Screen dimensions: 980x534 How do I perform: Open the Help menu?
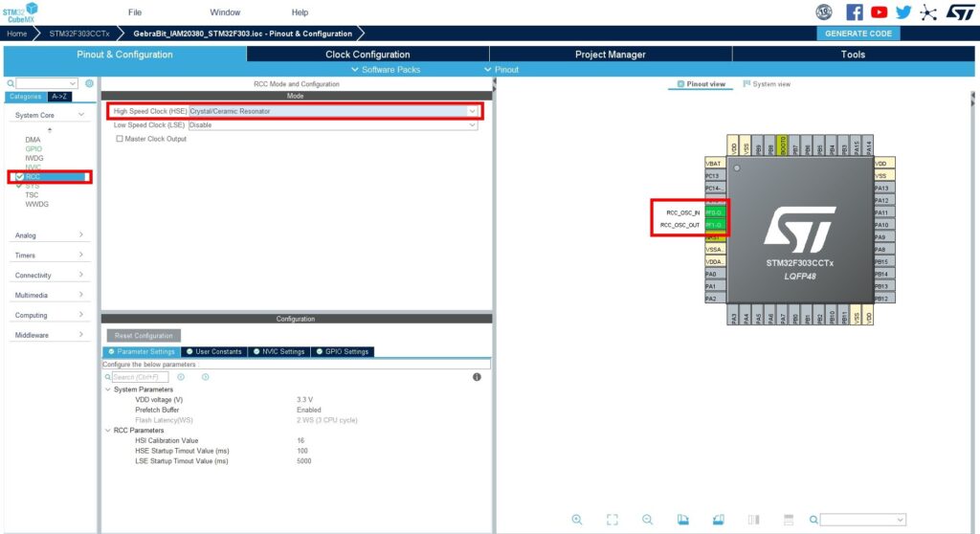coord(300,11)
